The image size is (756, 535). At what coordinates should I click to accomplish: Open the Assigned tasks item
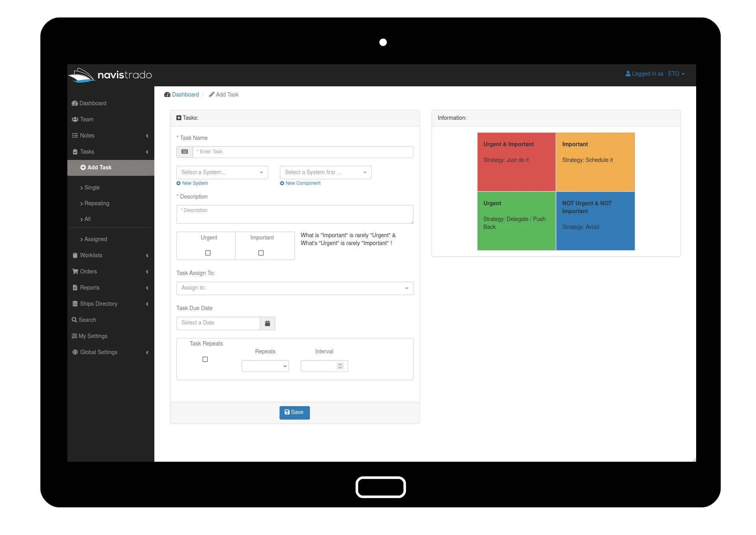click(x=94, y=239)
